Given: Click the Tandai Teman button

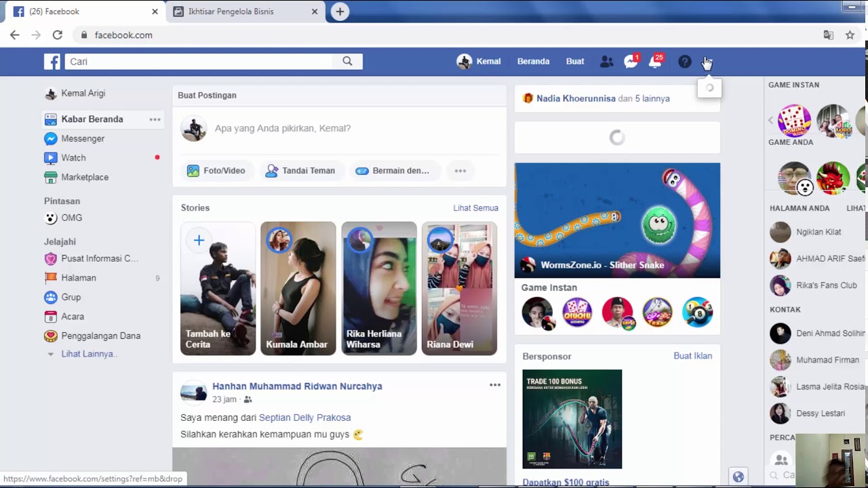Looking at the screenshot, I should 300,171.
